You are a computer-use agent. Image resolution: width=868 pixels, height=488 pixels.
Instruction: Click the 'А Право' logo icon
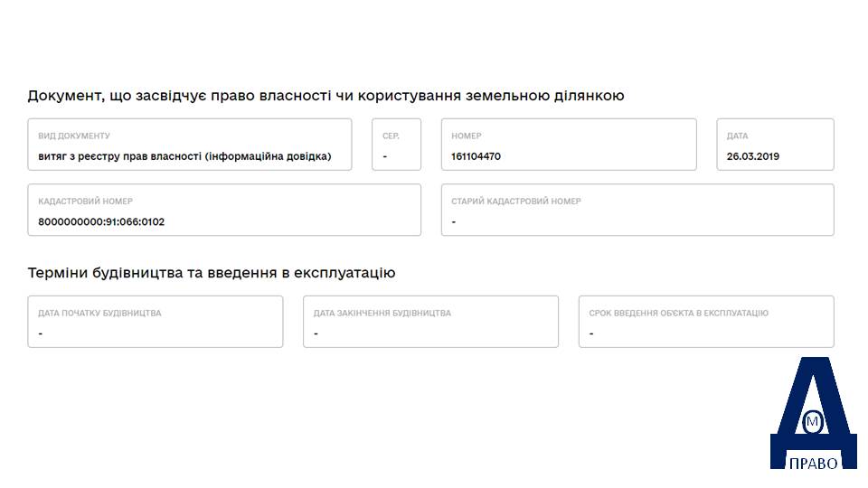(x=813, y=413)
